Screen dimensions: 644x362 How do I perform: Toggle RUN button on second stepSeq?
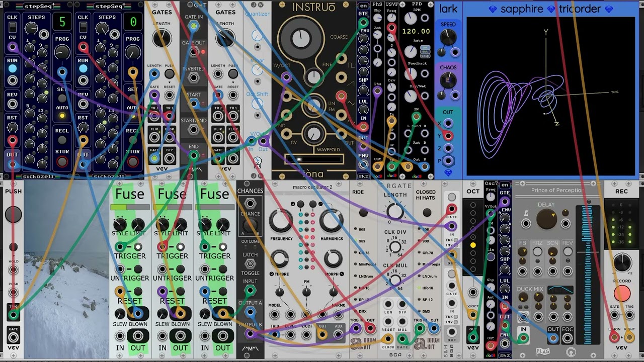click(x=83, y=69)
